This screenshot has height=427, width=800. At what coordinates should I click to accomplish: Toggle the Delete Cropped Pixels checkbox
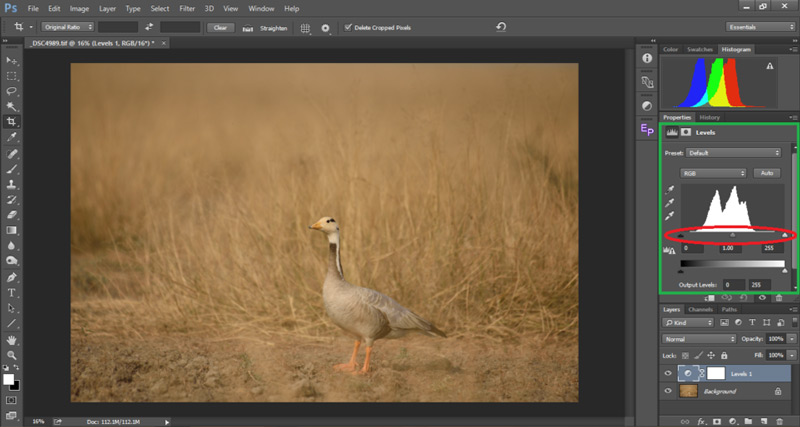click(347, 28)
